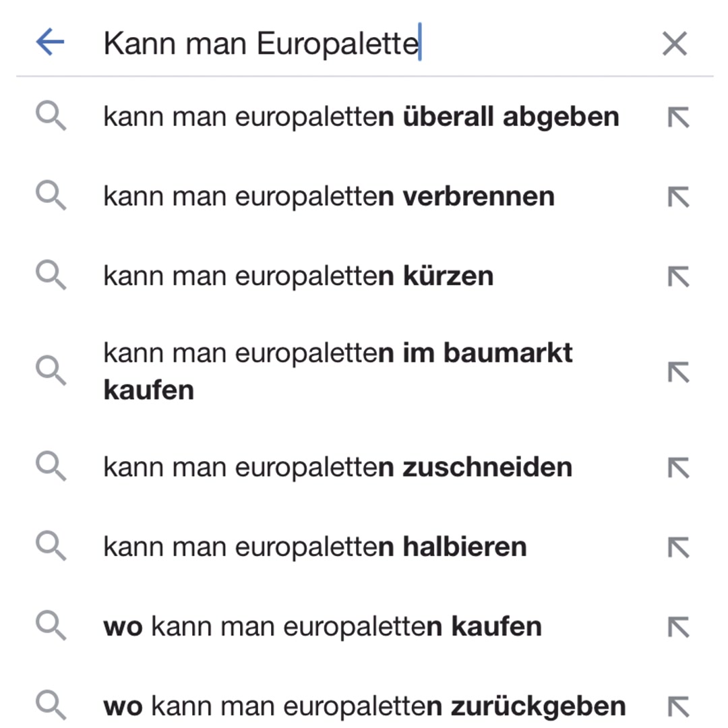
Task: Tap the blue back arrow
Action: click(50, 42)
